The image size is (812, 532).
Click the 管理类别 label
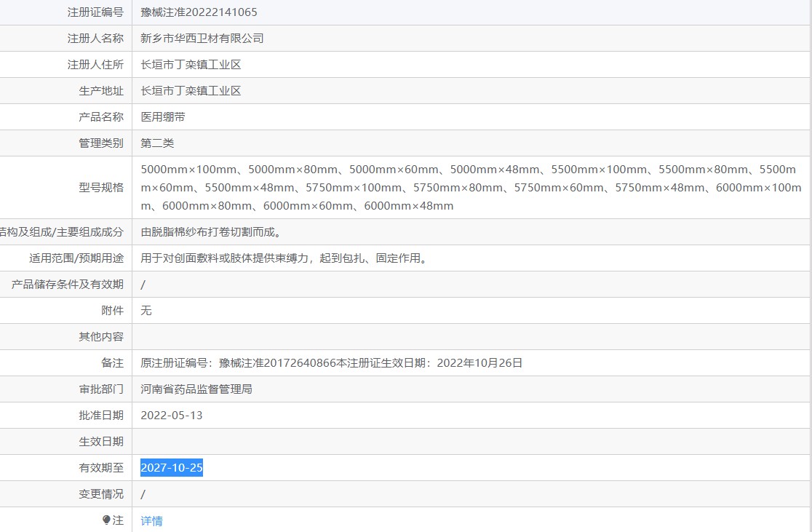click(101, 143)
